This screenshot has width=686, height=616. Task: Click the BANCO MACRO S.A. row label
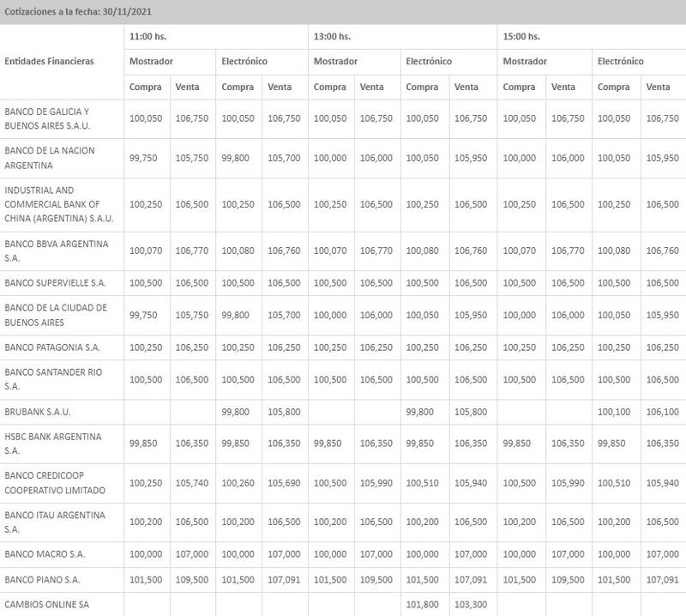click(44, 553)
